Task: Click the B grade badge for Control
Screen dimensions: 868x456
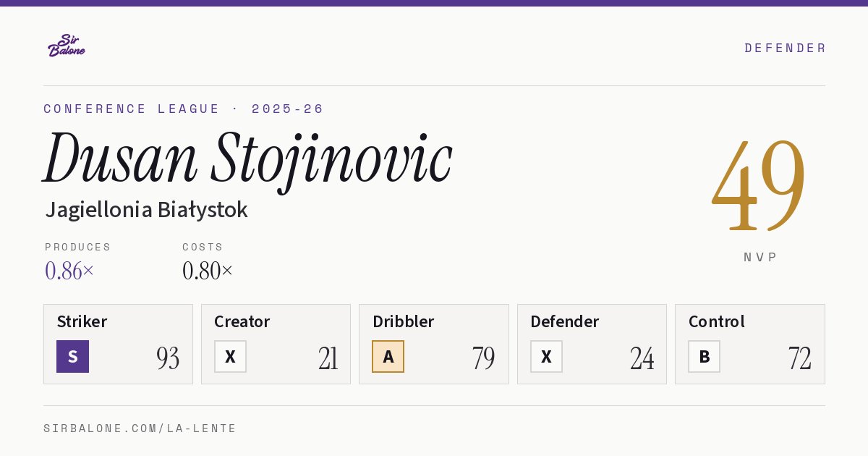Action: click(704, 356)
